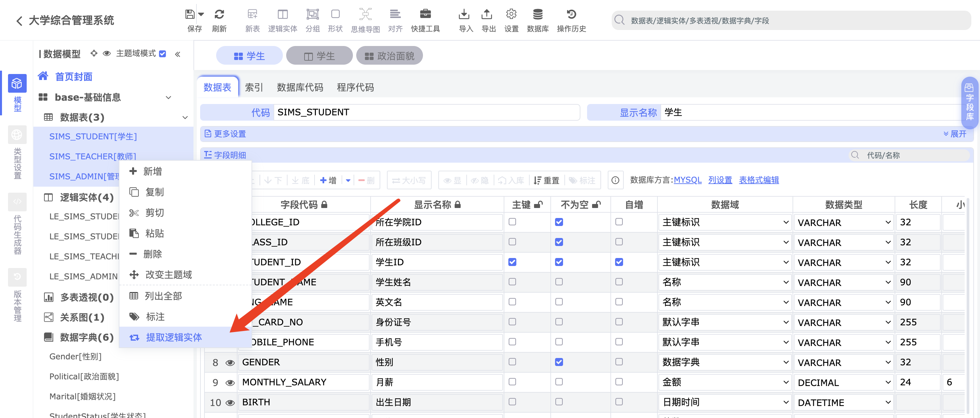Click the 表格式编辑 link
The height and width of the screenshot is (418, 980).
(759, 180)
